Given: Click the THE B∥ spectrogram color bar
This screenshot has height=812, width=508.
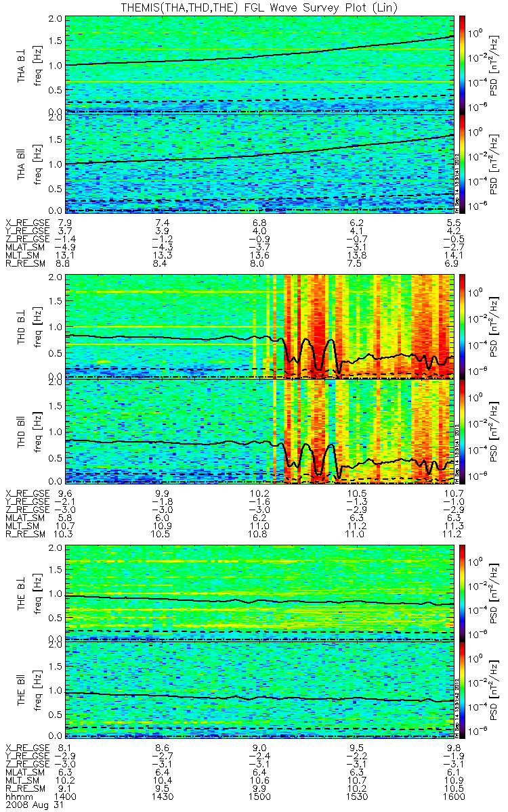Looking at the screenshot, I should pyautogui.click(x=463, y=690).
